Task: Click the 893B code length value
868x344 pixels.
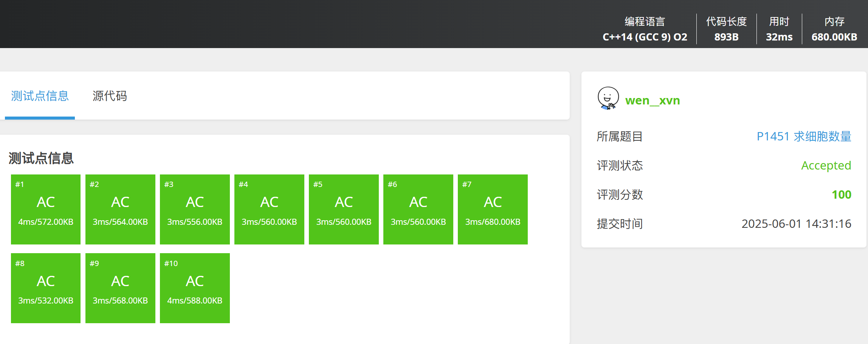Action: click(726, 37)
